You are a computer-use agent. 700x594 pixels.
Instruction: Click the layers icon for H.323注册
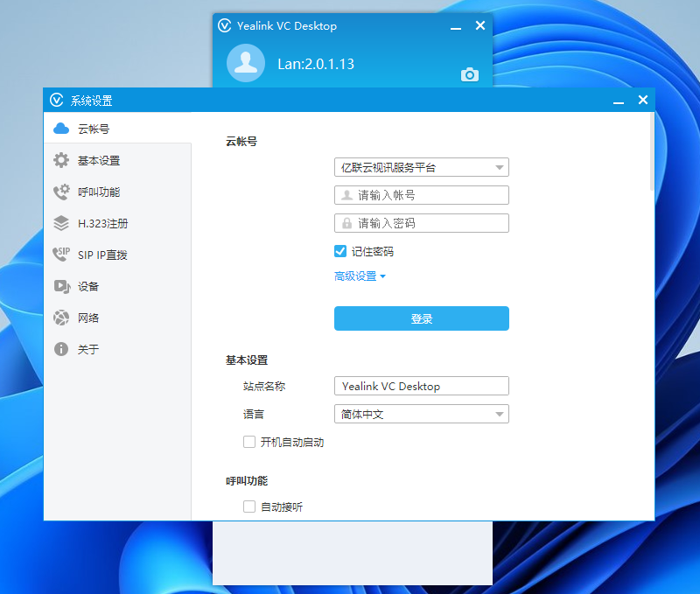[x=61, y=224]
